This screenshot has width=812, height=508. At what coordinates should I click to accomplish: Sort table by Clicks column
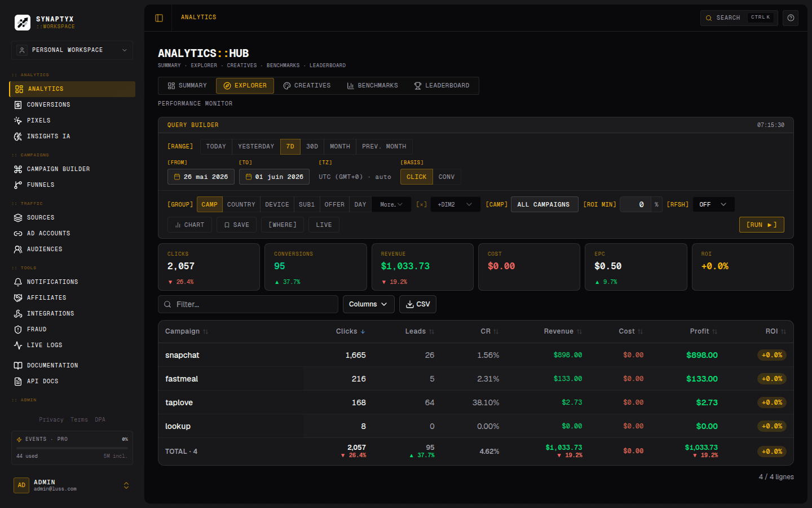[350, 331]
